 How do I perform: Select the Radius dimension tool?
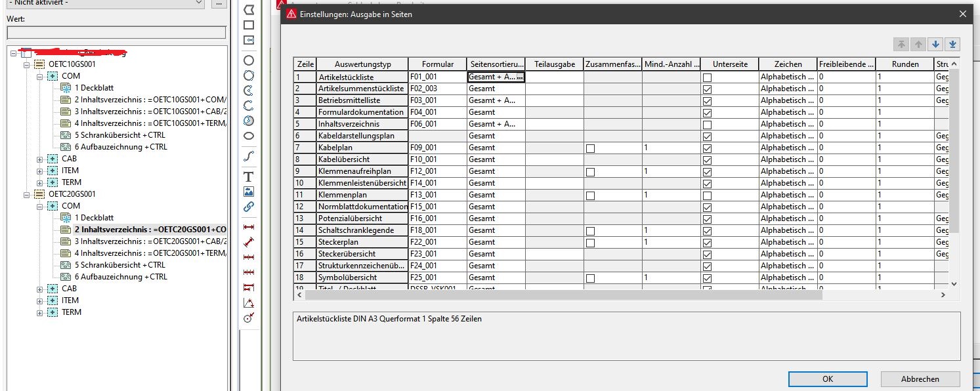[x=249, y=318]
